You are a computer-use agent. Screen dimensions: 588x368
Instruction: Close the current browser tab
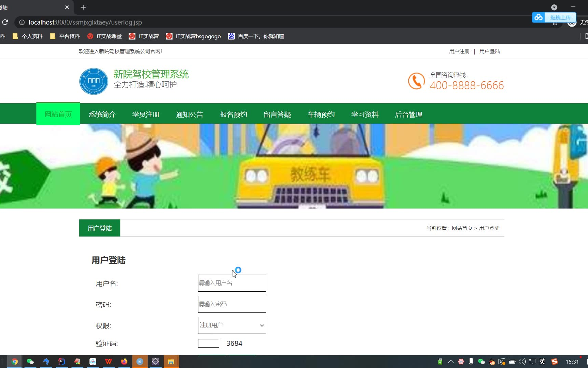pos(67,7)
